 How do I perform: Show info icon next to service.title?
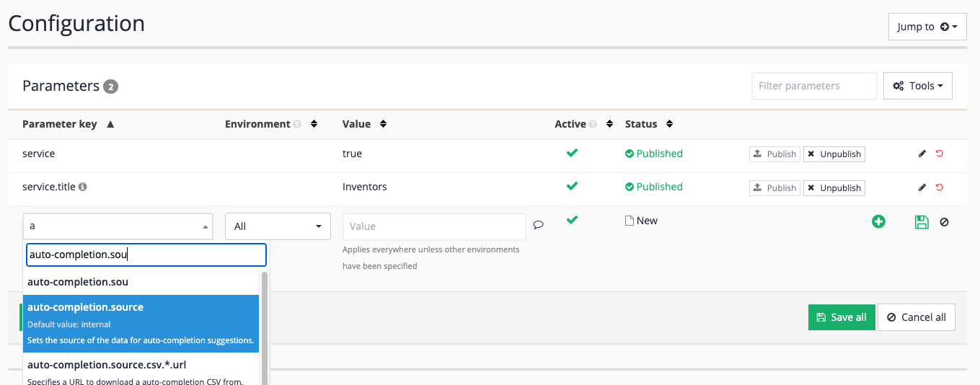tap(83, 187)
